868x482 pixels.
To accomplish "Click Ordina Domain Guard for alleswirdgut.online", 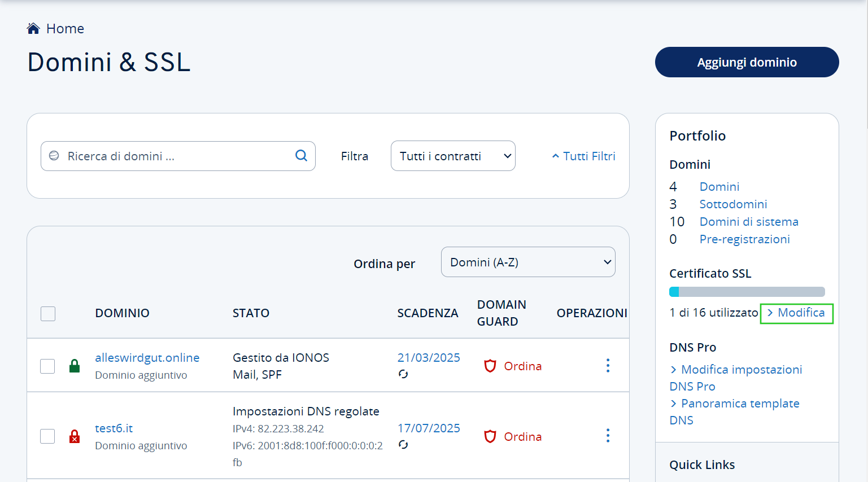I will point(523,366).
